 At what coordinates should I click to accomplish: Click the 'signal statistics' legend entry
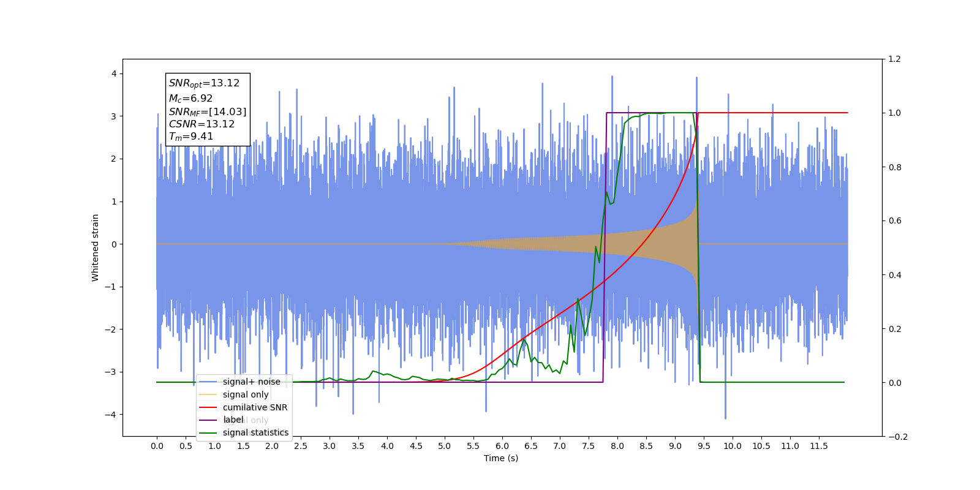click(255, 432)
